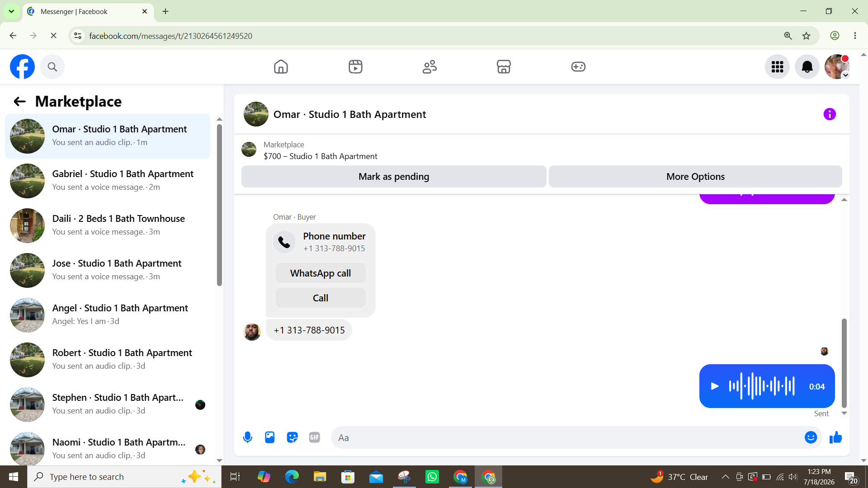Play the 0:04 audio clip
Viewport: 868px width, 488px height.
pos(715,386)
